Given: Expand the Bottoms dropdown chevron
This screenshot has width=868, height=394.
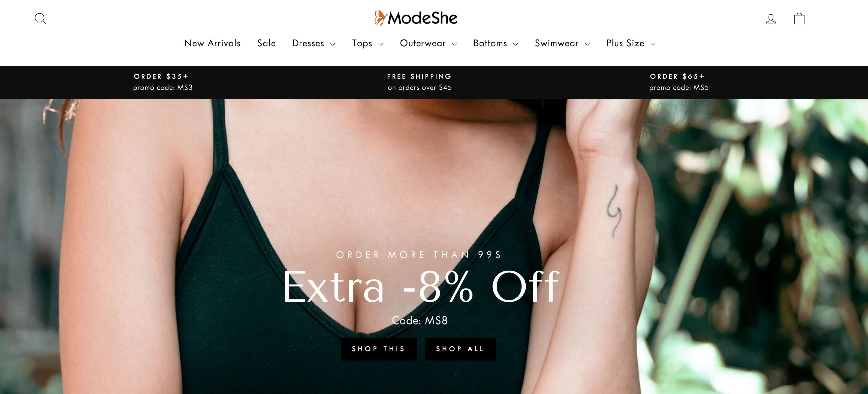Looking at the screenshot, I should coord(516,44).
